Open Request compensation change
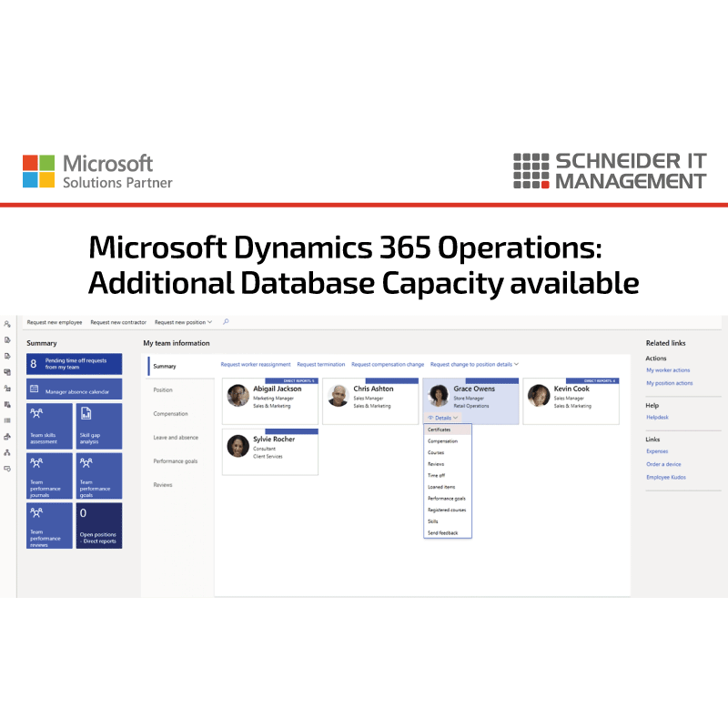Screen dimensions: 728x728 point(388,365)
